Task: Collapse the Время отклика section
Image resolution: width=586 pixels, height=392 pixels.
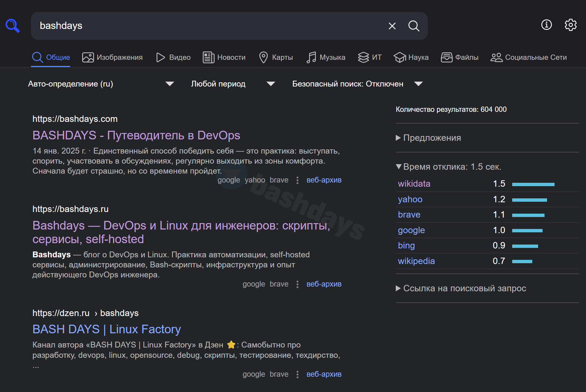Action: 448,167
